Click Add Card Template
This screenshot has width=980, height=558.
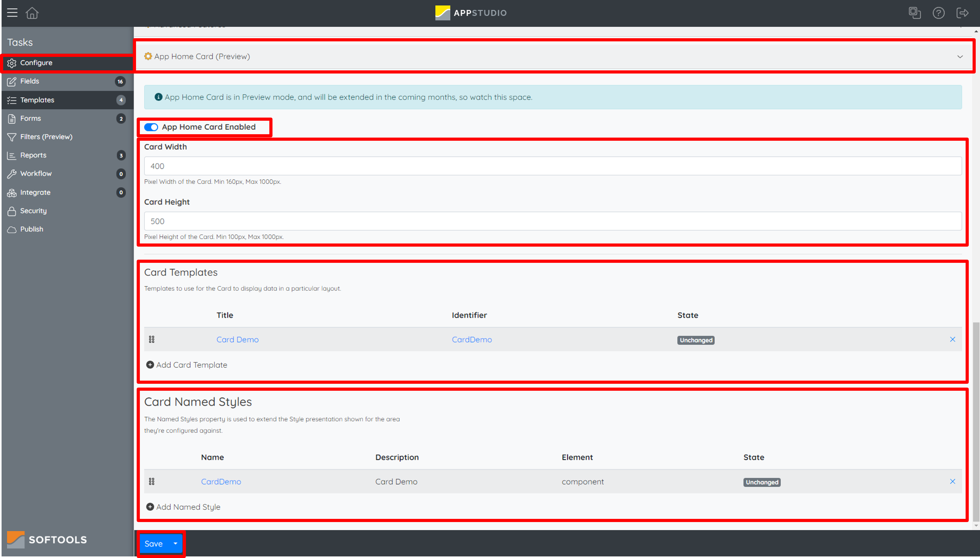(x=191, y=365)
